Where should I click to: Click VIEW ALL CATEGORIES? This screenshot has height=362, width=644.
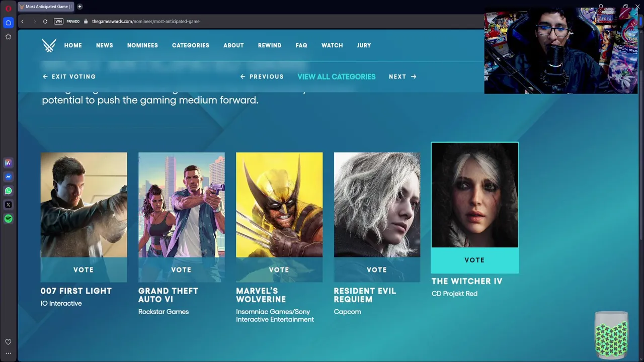point(337,76)
